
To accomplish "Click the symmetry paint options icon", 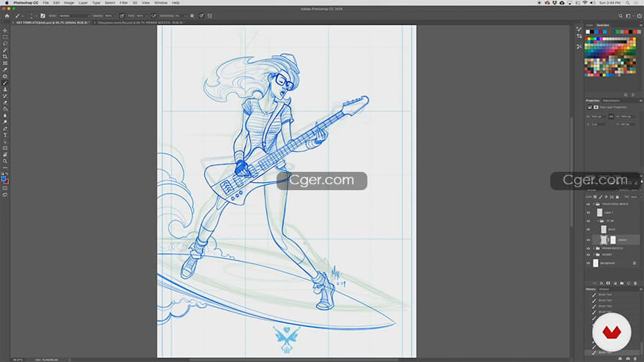I will point(210,15).
